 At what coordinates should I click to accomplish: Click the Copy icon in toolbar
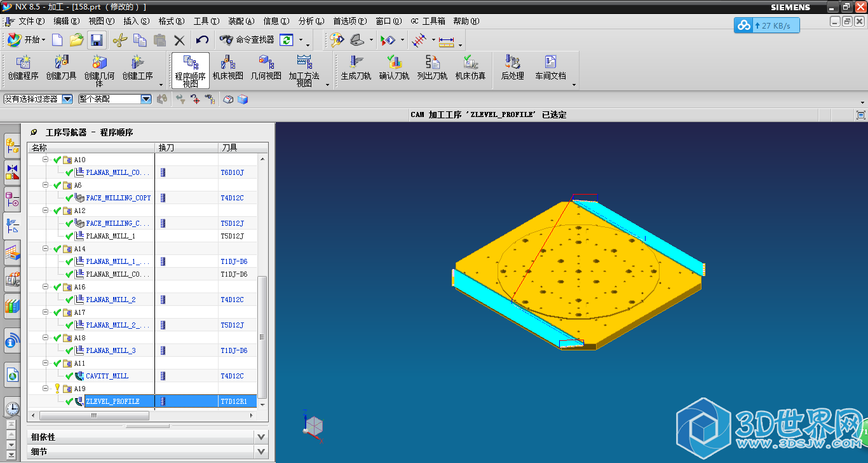(x=140, y=40)
